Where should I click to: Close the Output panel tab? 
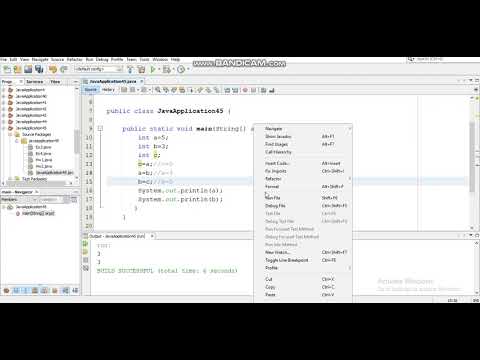click(152, 236)
